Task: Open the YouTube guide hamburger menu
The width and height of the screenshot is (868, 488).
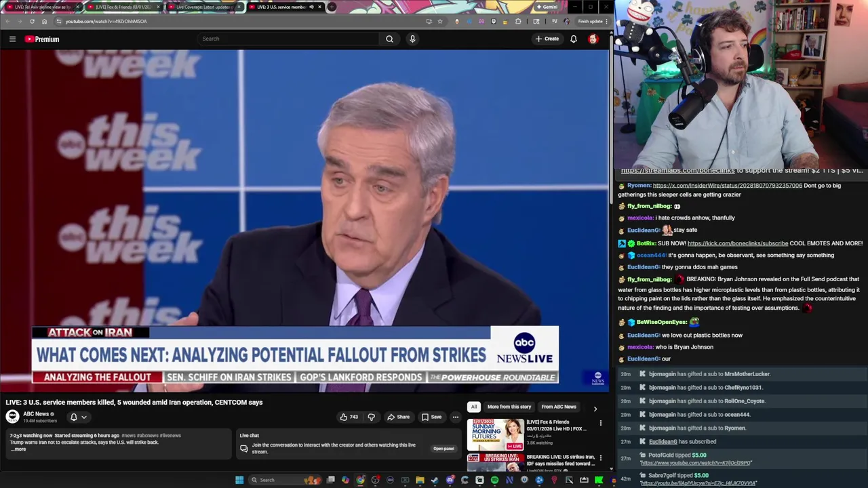Action: tap(12, 39)
